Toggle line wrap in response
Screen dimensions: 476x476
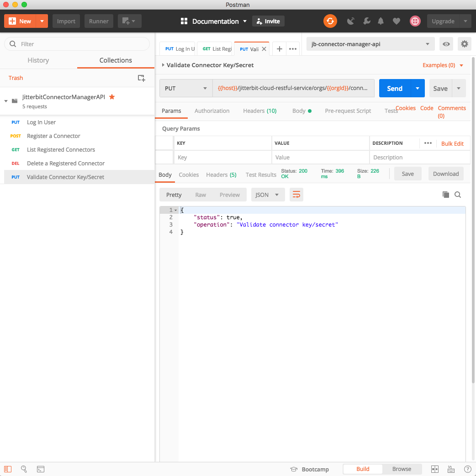(296, 195)
